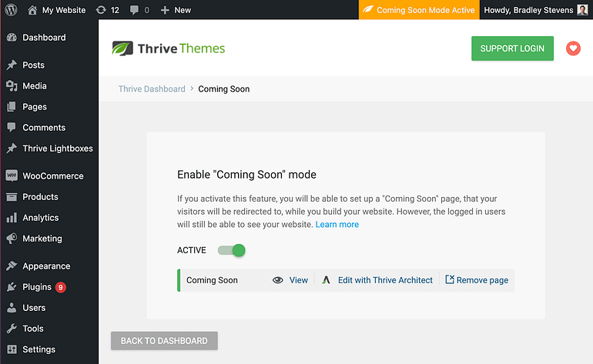Click the Tools wrench icon
The width and height of the screenshot is (593, 364).
(x=12, y=329)
